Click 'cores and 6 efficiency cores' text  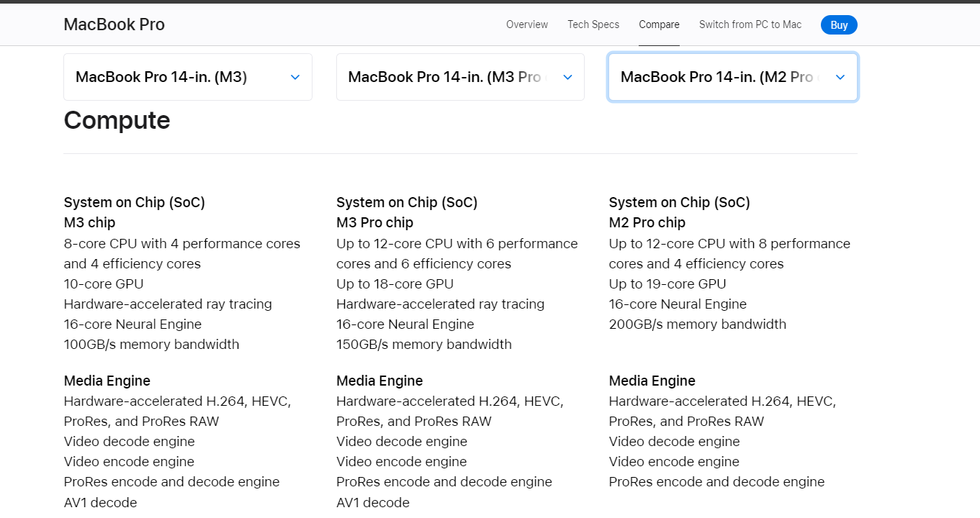tap(424, 263)
